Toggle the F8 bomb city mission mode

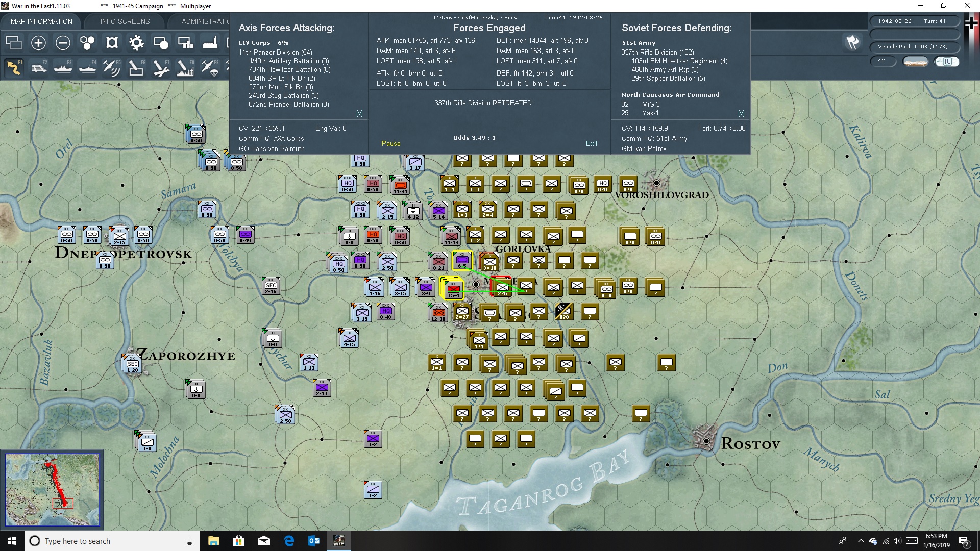[x=185, y=67]
